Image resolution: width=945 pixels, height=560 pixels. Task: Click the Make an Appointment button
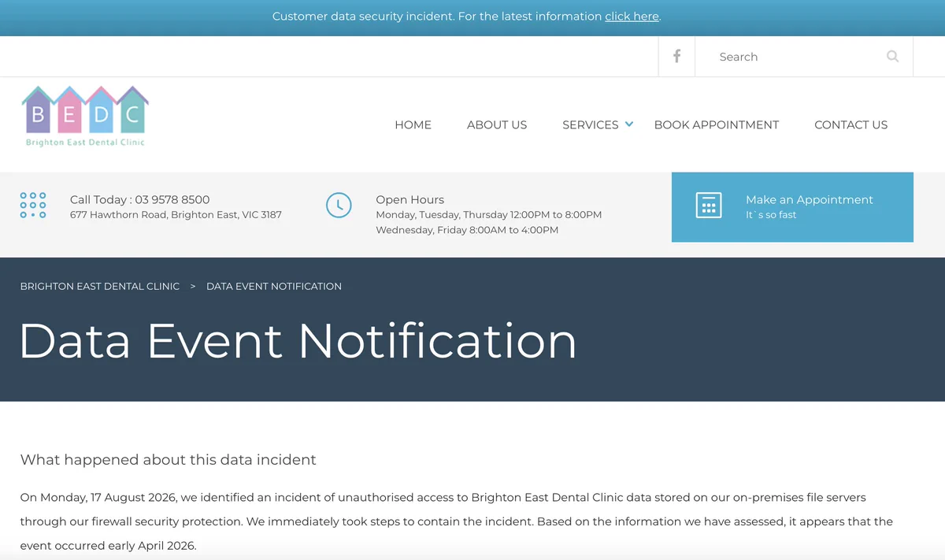[792, 207]
